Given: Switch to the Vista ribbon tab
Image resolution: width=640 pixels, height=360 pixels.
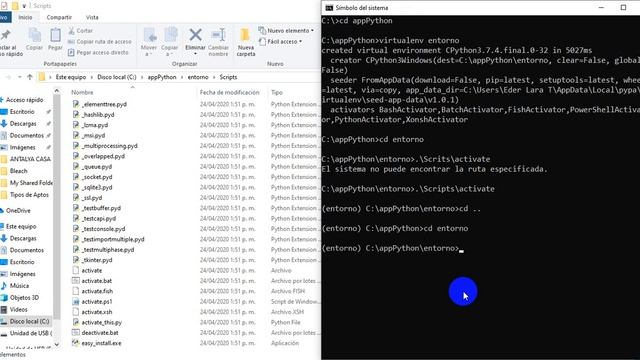Looking at the screenshot, I should pyautogui.click(x=92, y=17).
